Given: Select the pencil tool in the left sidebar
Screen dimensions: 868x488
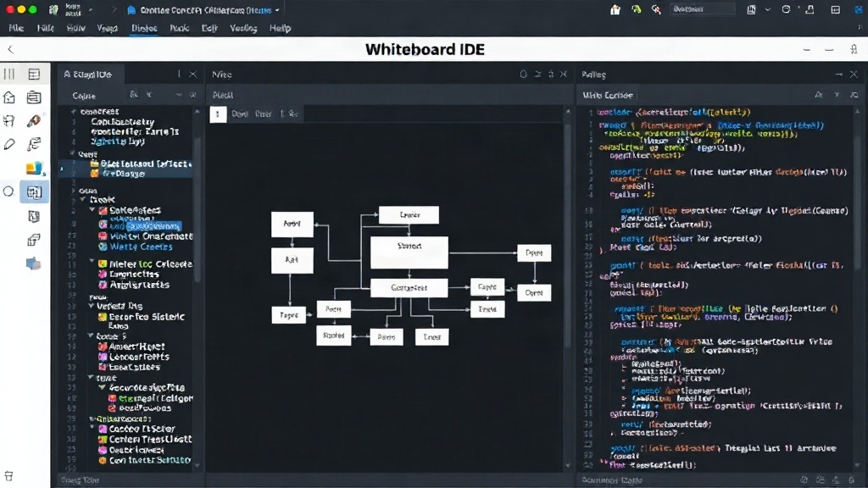Looking at the screenshot, I should (9, 144).
